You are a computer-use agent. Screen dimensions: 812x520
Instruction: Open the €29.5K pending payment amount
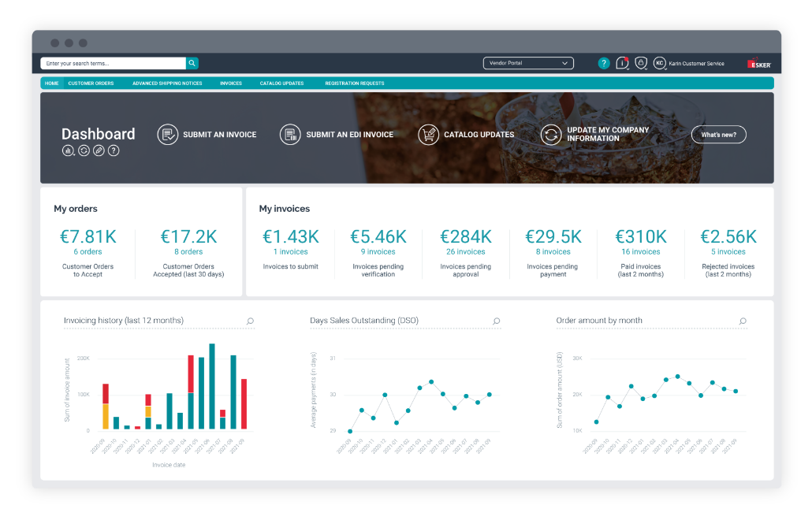(553, 236)
